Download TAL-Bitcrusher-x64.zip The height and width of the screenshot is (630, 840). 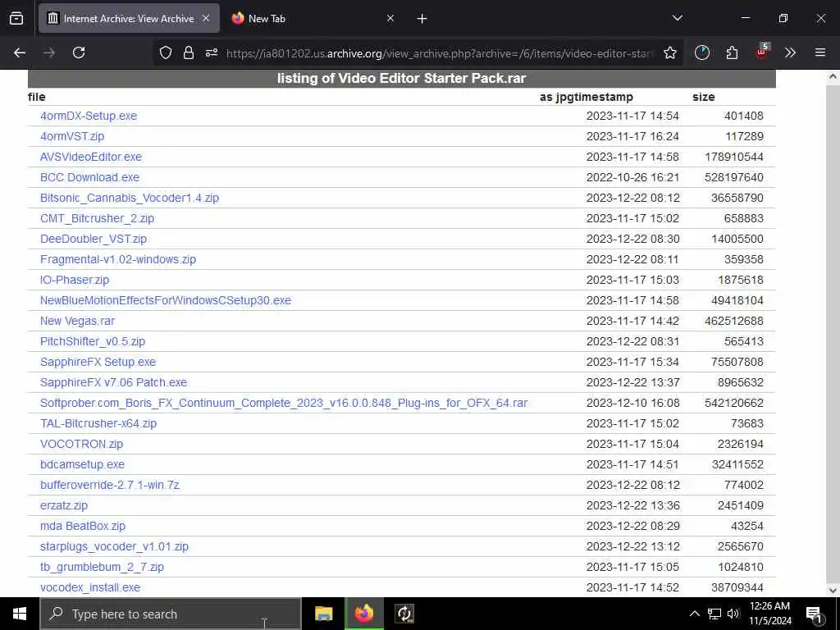point(98,423)
